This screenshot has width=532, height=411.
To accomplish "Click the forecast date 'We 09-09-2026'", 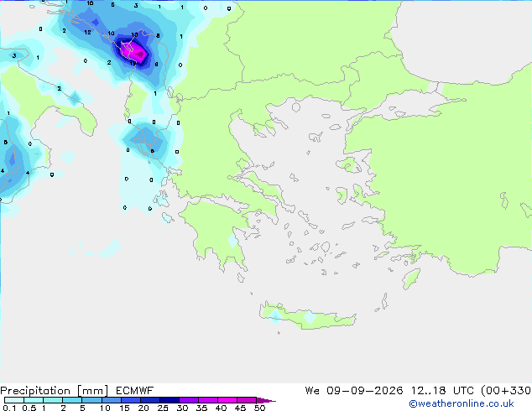I will (x=354, y=391).
